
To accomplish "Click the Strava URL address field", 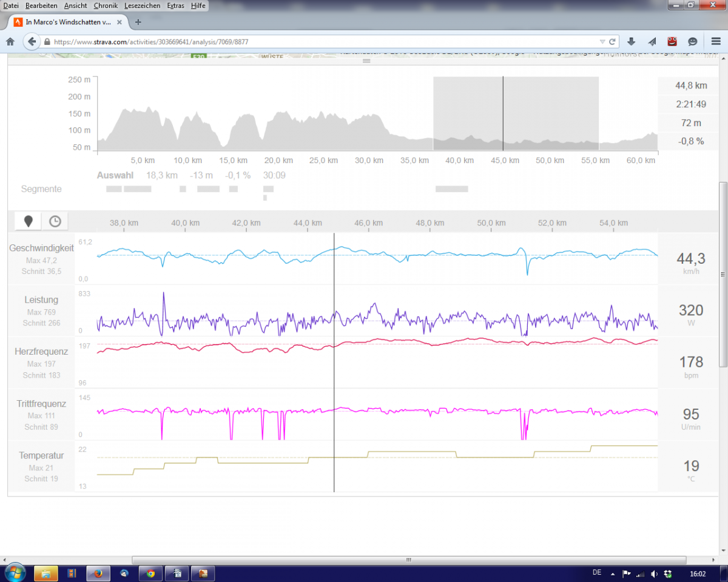I will pos(303,42).
